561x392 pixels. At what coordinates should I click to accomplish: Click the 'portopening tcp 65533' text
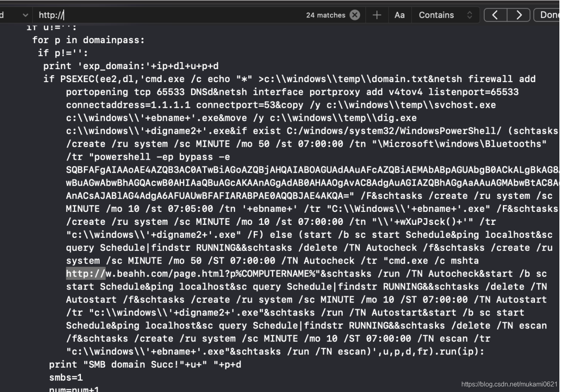[125, 92]
